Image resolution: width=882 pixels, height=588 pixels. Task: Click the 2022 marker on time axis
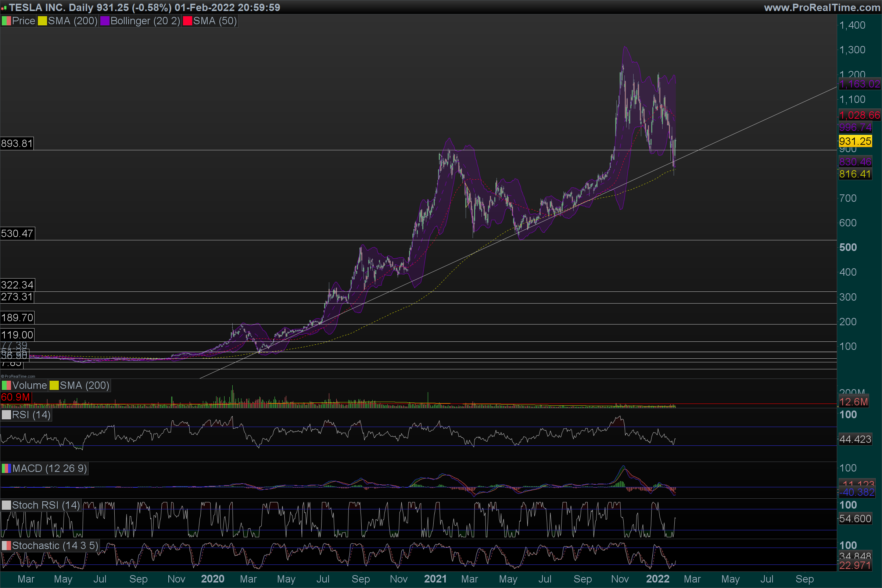coord(657,579)
